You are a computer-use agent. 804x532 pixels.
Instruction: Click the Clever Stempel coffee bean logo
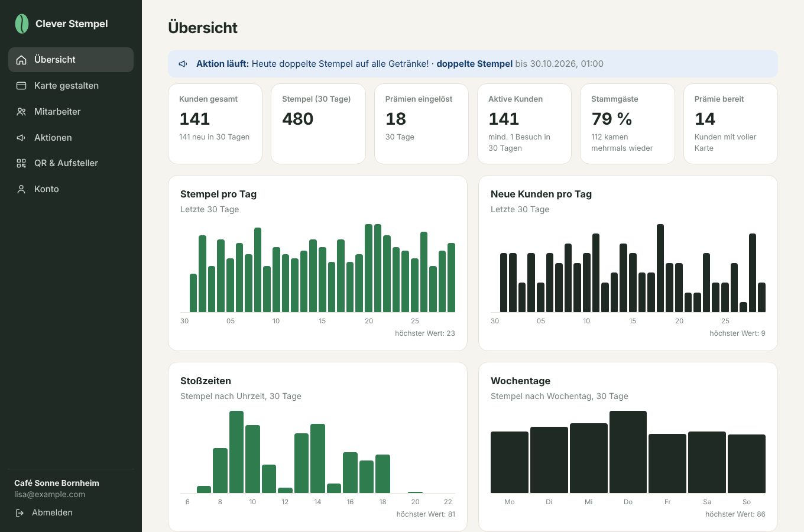[22, 24]
